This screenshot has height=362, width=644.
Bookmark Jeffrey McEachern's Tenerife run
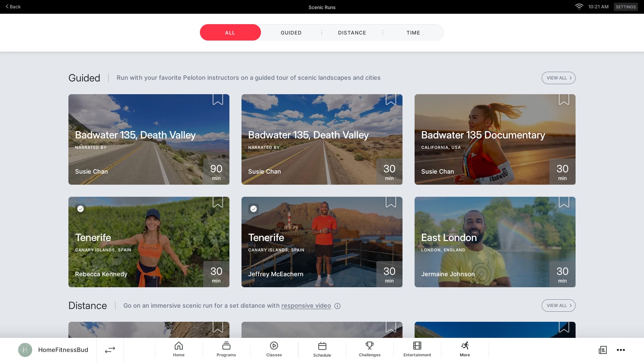(x=391, y=202)
